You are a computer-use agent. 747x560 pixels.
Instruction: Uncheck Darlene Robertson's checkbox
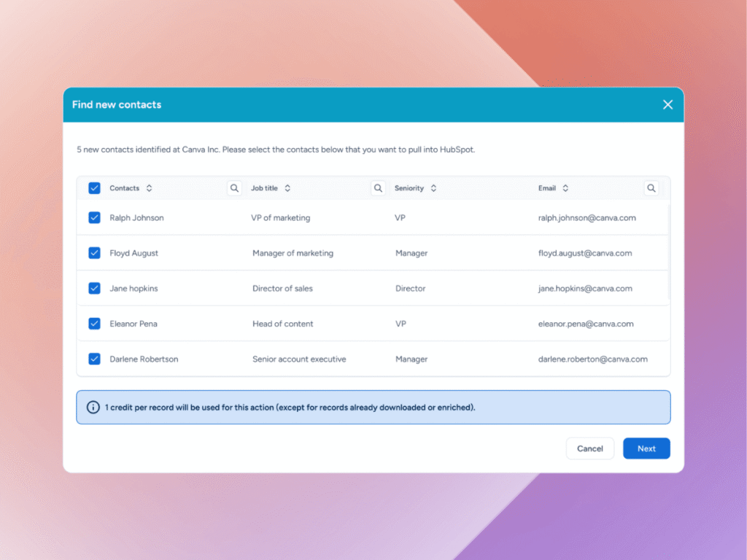[x=94, y=359]
